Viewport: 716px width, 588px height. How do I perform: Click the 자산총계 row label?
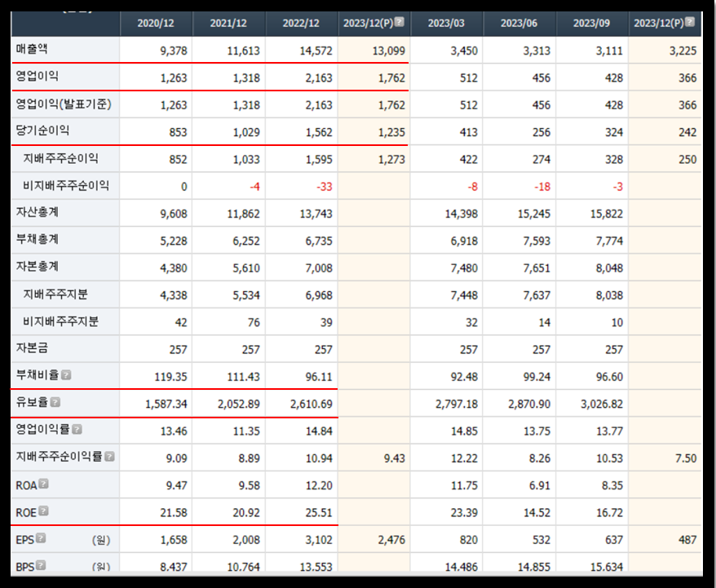37,212
